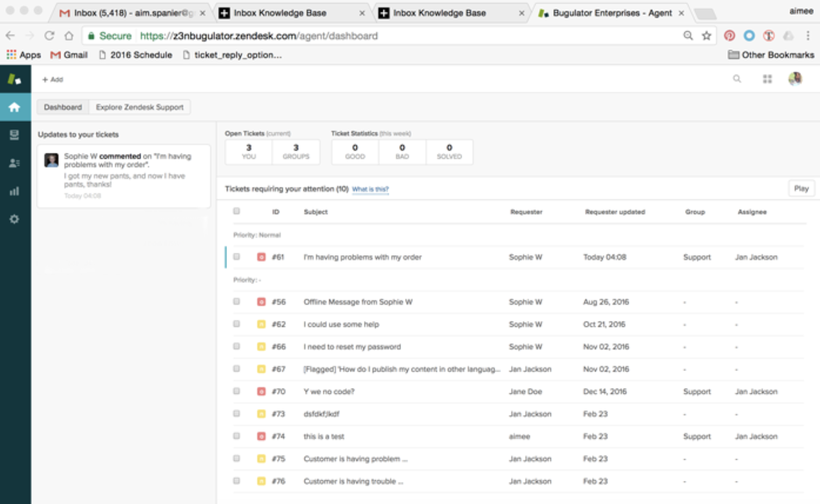Open the Views icon in sidebar

[14, 135]
